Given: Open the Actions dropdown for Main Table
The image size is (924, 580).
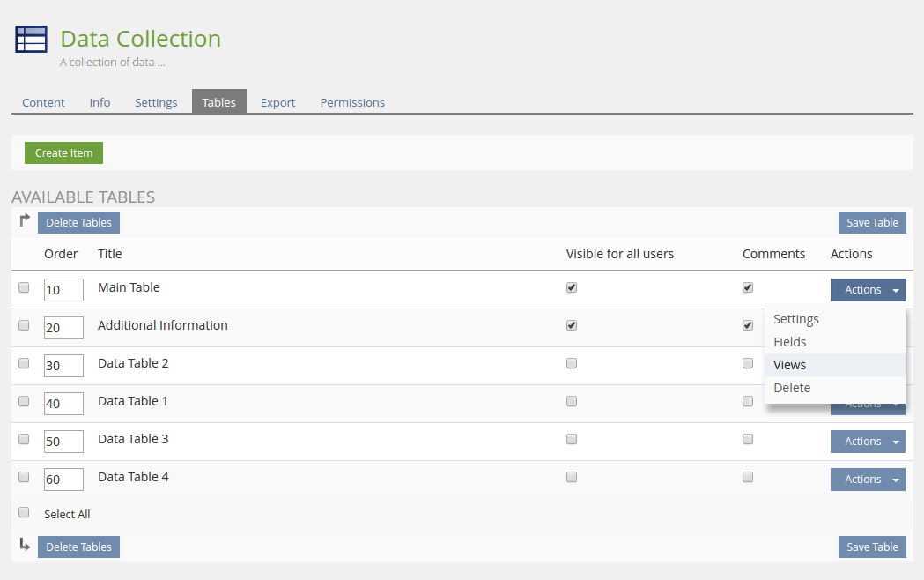Looking at the screenshot, I should (x=867, y=290).
